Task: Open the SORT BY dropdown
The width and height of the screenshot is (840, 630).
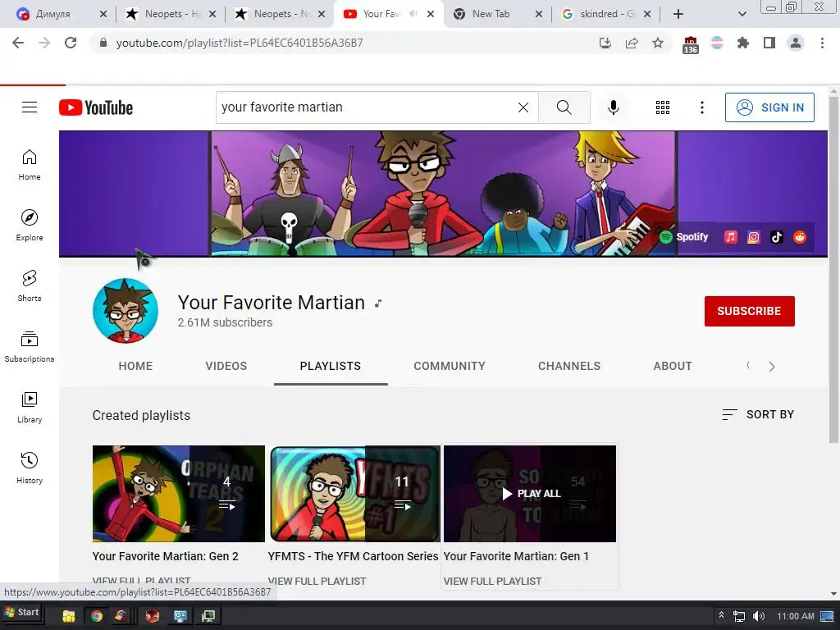Action: (x=758, y=414)
